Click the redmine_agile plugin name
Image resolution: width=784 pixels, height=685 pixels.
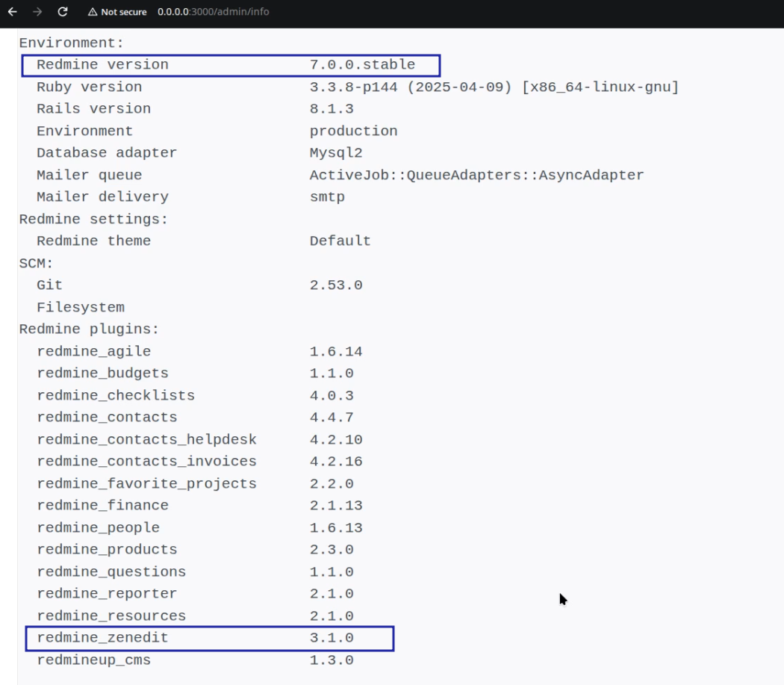(x=93, y=351)
